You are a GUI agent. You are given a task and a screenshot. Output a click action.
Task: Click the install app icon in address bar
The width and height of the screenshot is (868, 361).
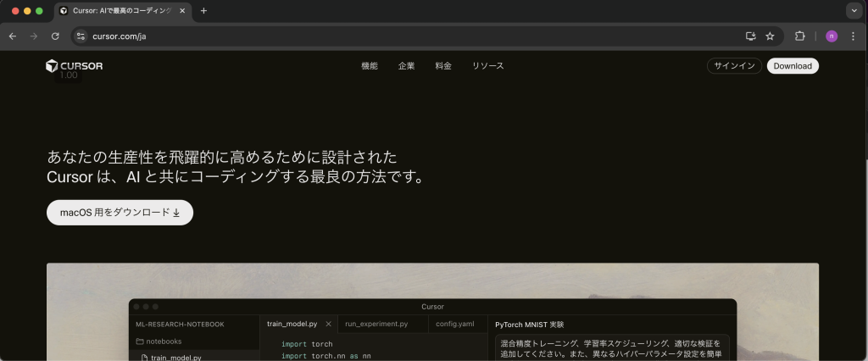750,36
